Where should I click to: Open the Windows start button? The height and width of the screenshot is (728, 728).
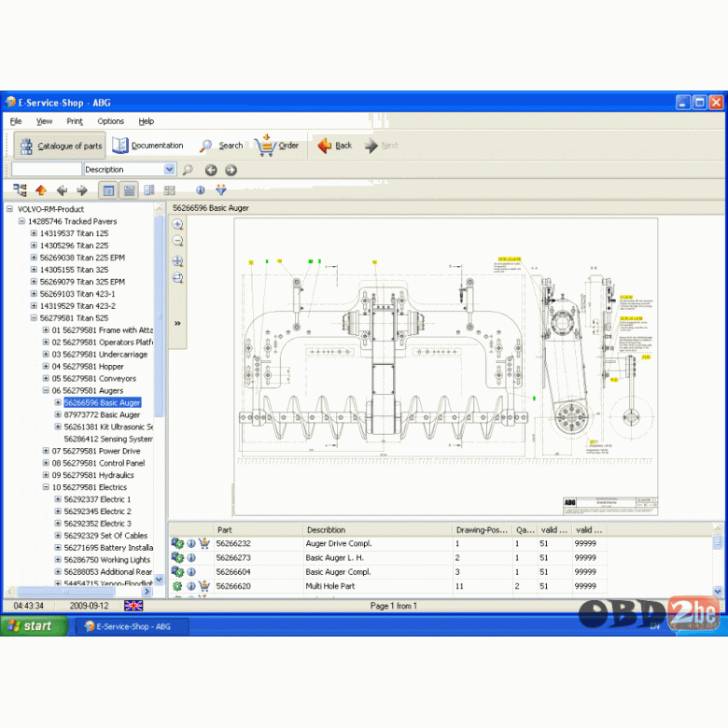(34, 626)
